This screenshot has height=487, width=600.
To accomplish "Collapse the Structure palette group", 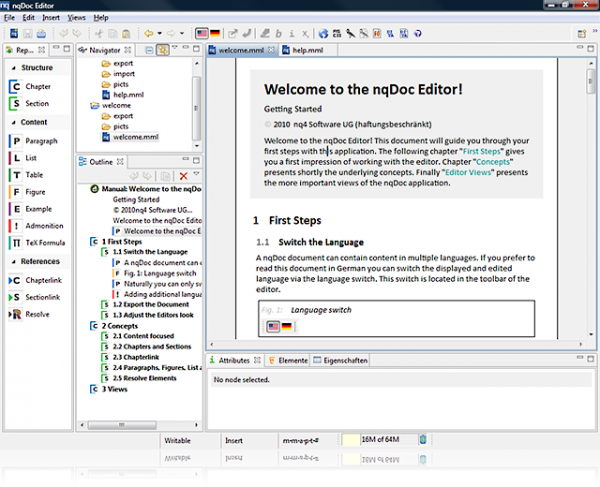I will tap(37, 68).
